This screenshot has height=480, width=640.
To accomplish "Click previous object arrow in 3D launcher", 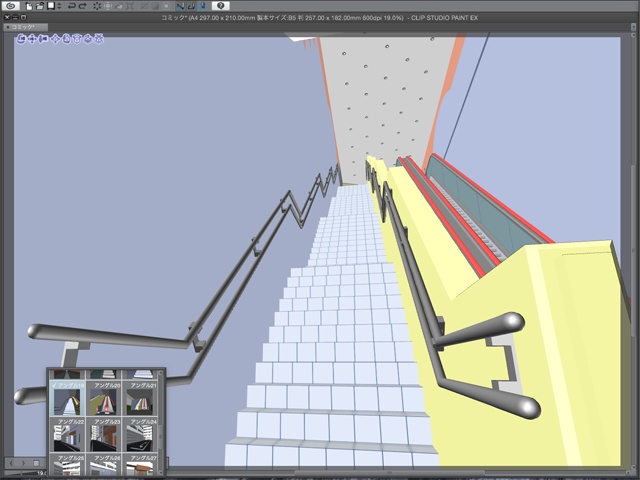I will (11, 463).
